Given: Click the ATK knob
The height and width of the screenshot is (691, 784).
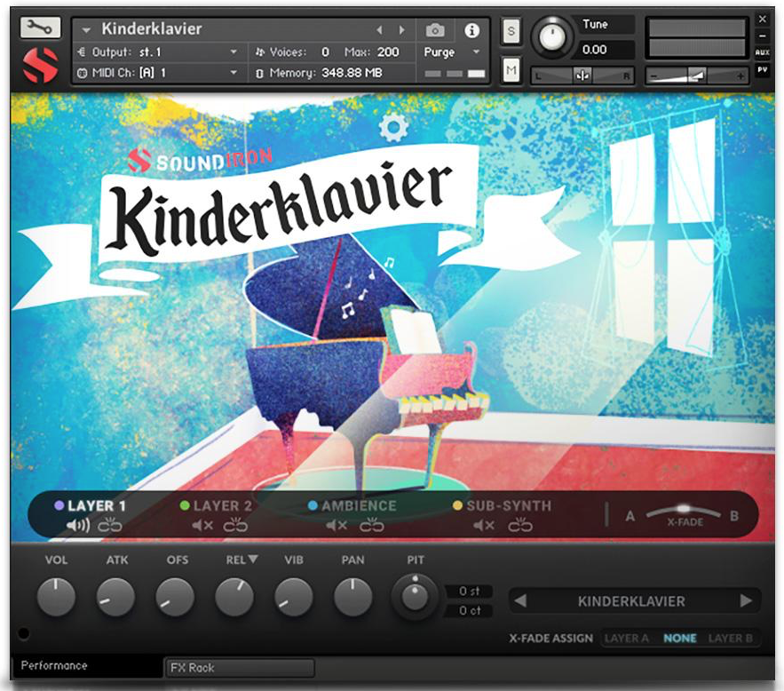Looking at the screenshot, I should (115, 597).
